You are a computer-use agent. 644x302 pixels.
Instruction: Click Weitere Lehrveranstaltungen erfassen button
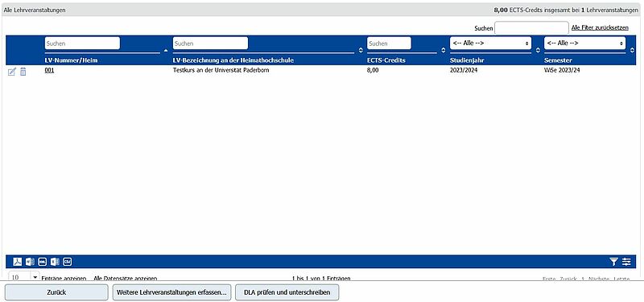(x=171, y=292)
